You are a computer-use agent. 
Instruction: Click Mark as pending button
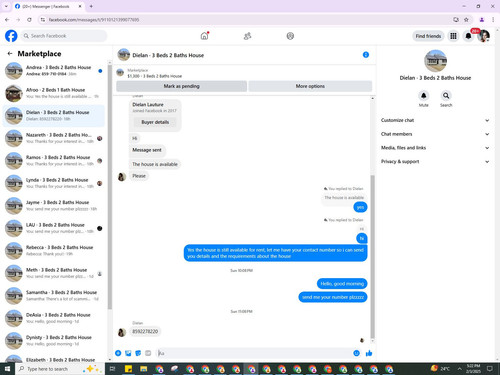coord(182,86)
